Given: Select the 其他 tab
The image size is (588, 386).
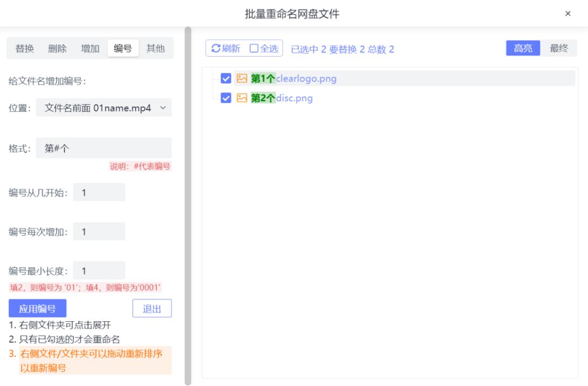Looking at the screenshot, I should click(155, 48).
